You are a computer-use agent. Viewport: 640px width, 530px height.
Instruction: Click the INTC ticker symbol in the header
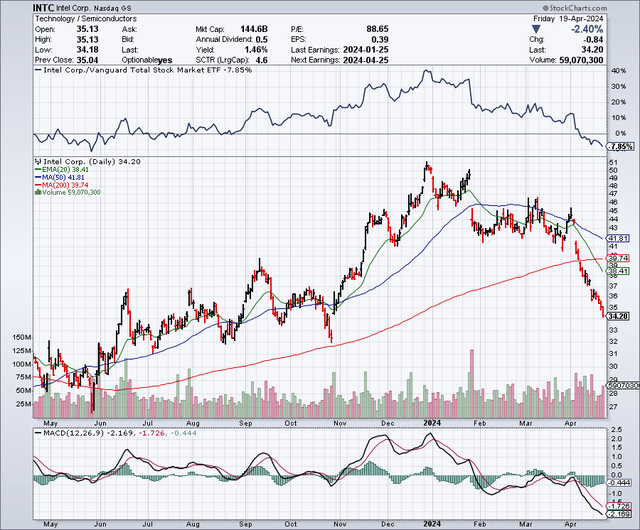click(x=43, y=8)
